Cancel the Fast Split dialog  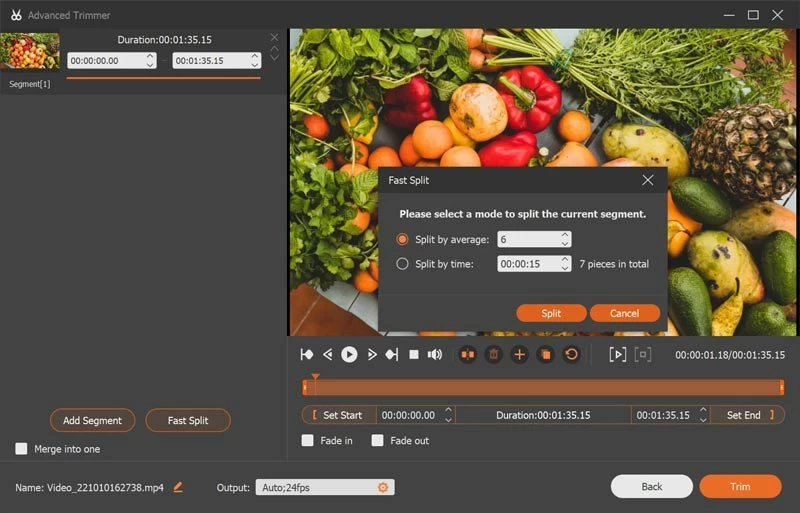(x=624, y=313)
